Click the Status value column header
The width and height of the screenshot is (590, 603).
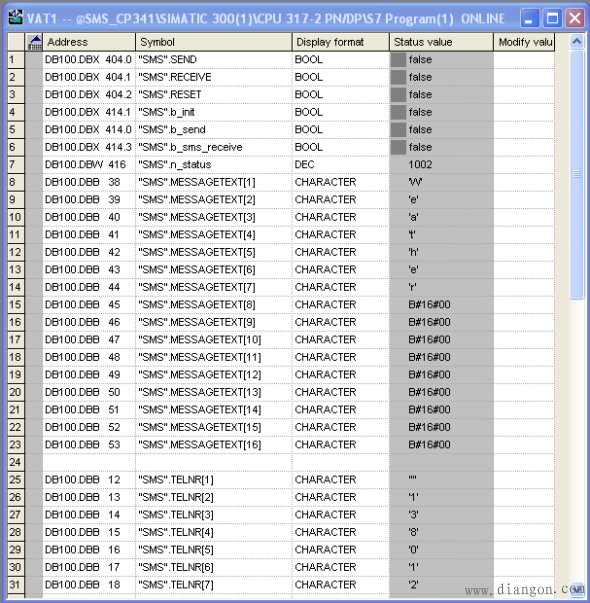click(x=442, y=42)
